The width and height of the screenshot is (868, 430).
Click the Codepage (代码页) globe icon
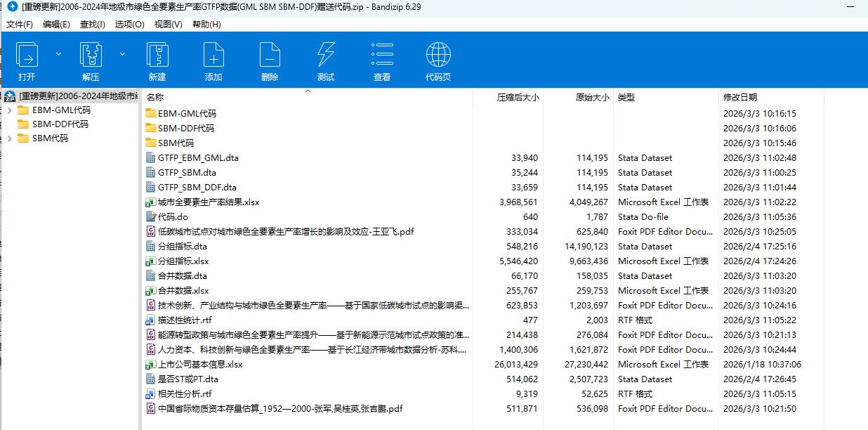(x=438, y=55)
